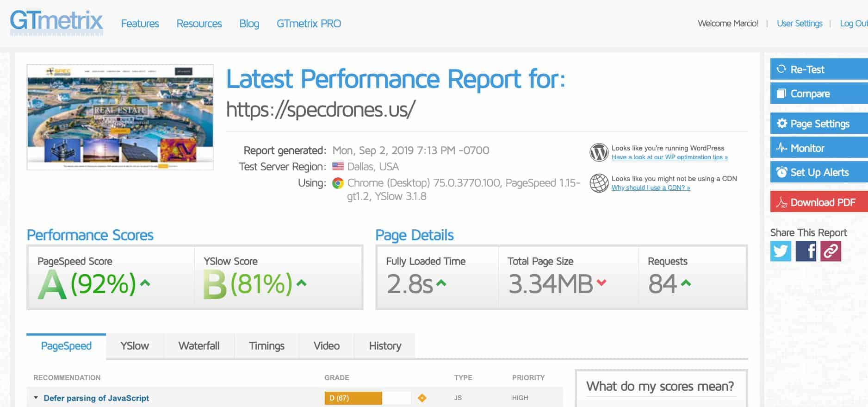Click orange diamond priority indicator
868x407 pixels.
422,398
